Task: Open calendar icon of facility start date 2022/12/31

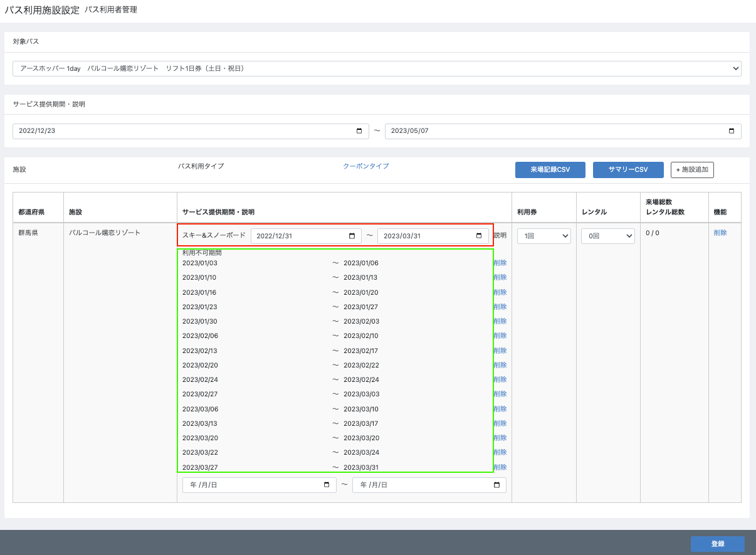Action: coord(351,236)
